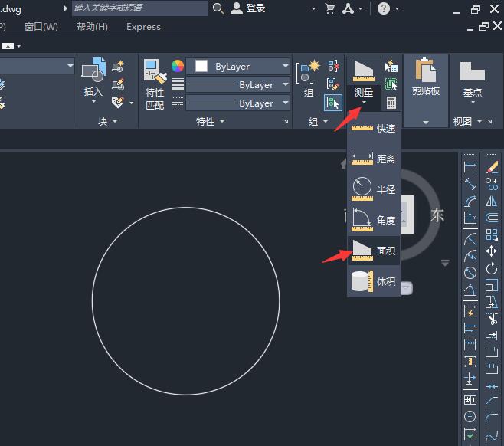Select the Ordinate dimension tool
Viewport: 504px width, 446px height.
(470, 218)
